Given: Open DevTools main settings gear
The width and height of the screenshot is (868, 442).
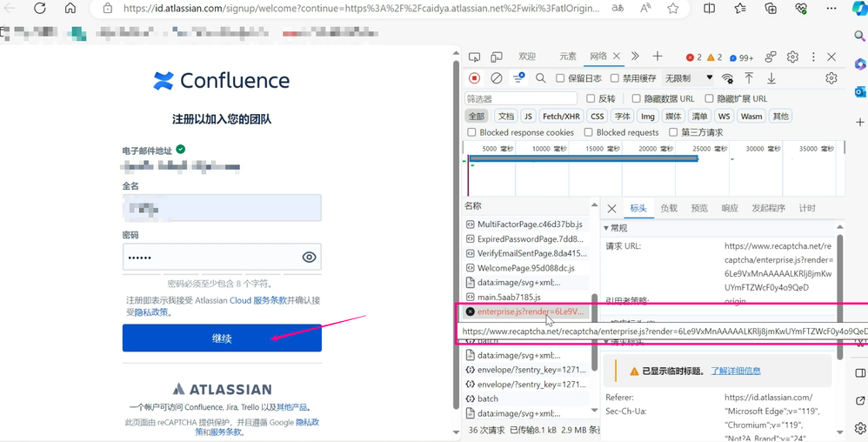Looking at the screenshot, I should click(x=792, y=57).
